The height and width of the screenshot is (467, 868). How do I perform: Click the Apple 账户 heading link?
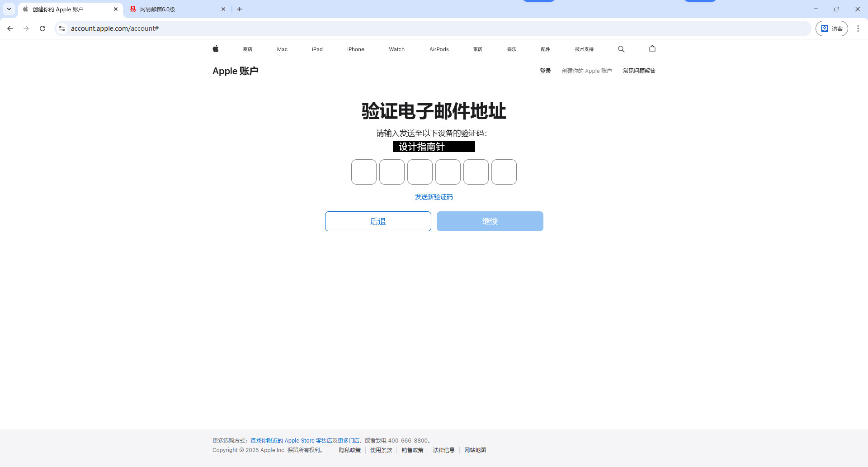pyautogui.click(x=236, y=71)
